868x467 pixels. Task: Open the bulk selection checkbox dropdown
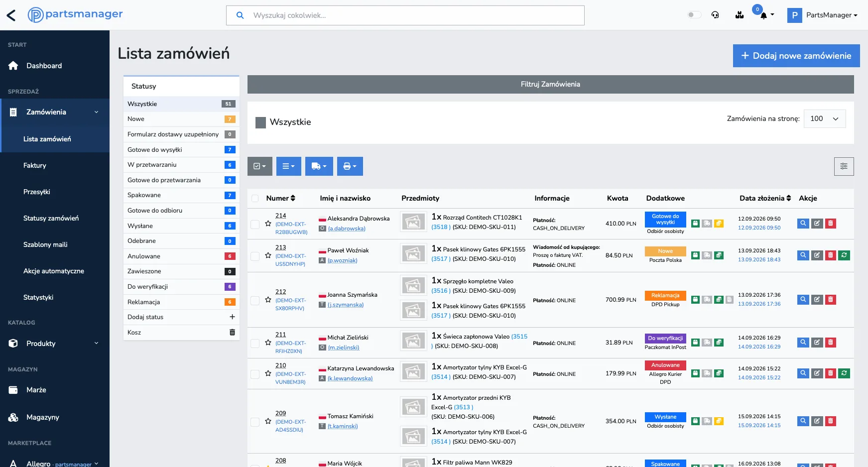pos(260,166)
